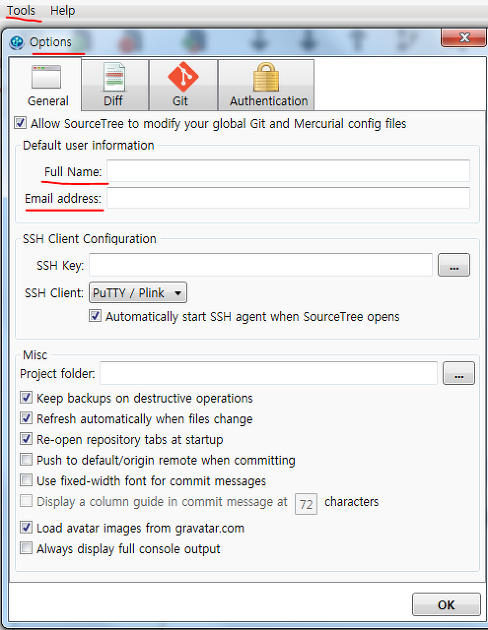Focus the Full Name field
488x630 pixels.
coord(288,171)
